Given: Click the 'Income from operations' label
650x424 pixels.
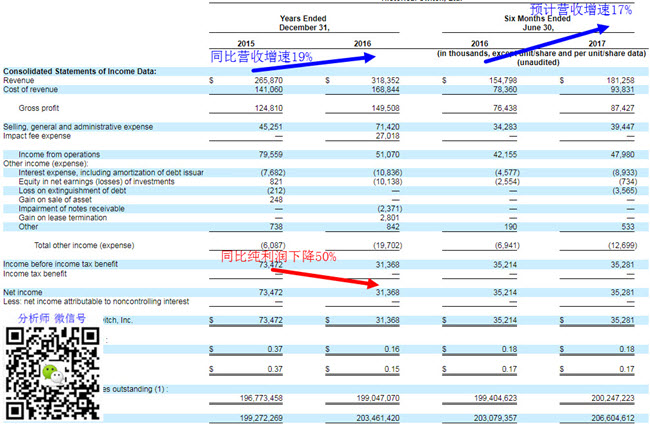Looking at the screenshot, I should tap(59, 155).
